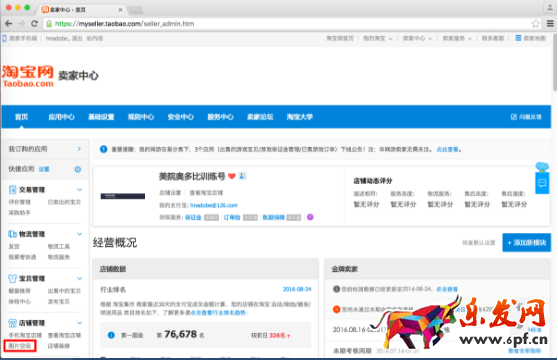This screenshot has width=558, height=360.
Task: Open the floating chat bubble icon
Action: (x=542, y=183)
